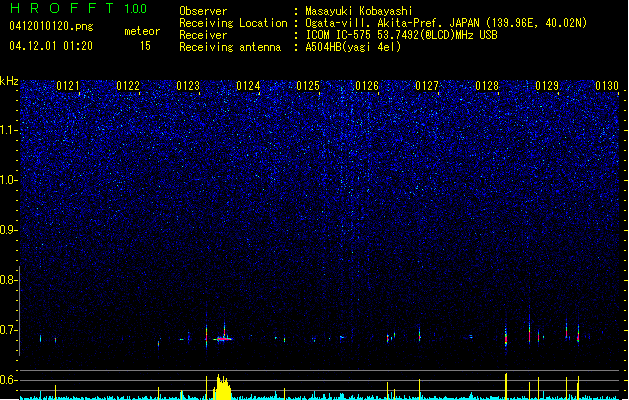Click the large yellow power burst near 0123
The image size is (629, 400).
[222, 387]
